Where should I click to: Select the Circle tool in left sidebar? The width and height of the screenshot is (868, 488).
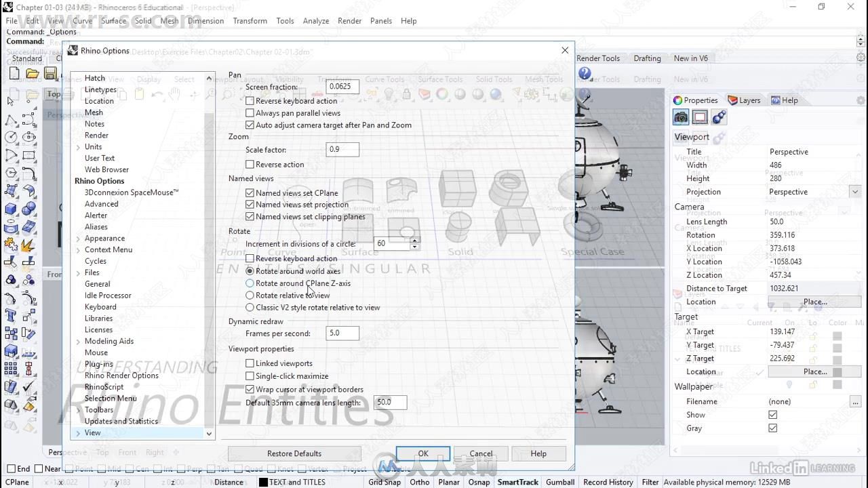[x=11, y=137]
